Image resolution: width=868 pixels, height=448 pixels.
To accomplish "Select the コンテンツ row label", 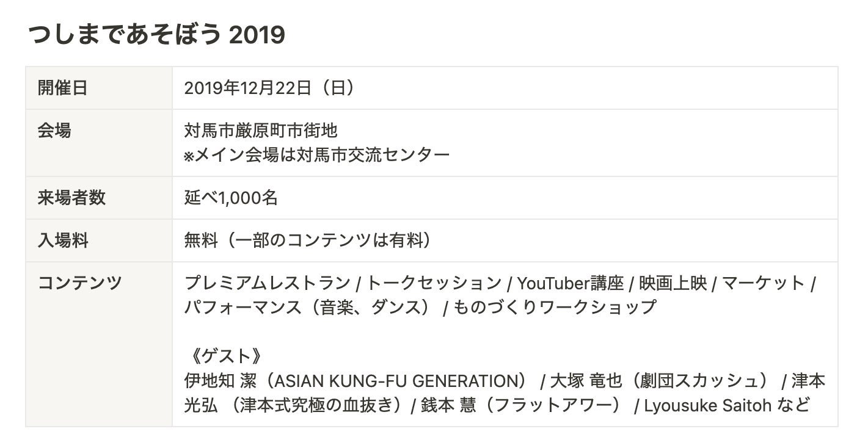I will 80,283.
